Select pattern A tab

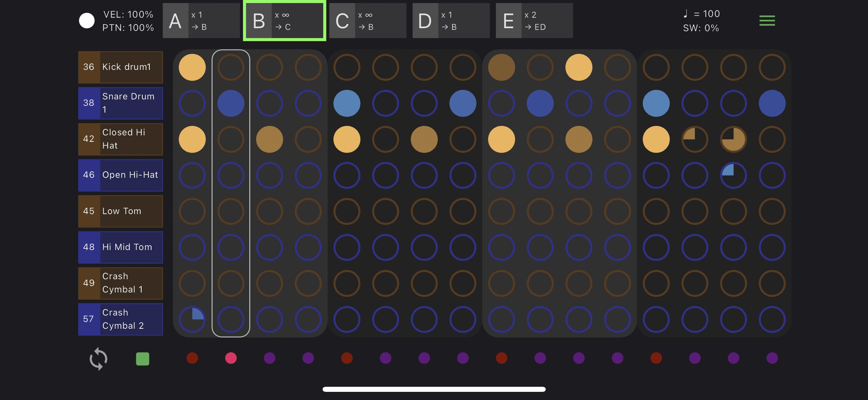201,21
